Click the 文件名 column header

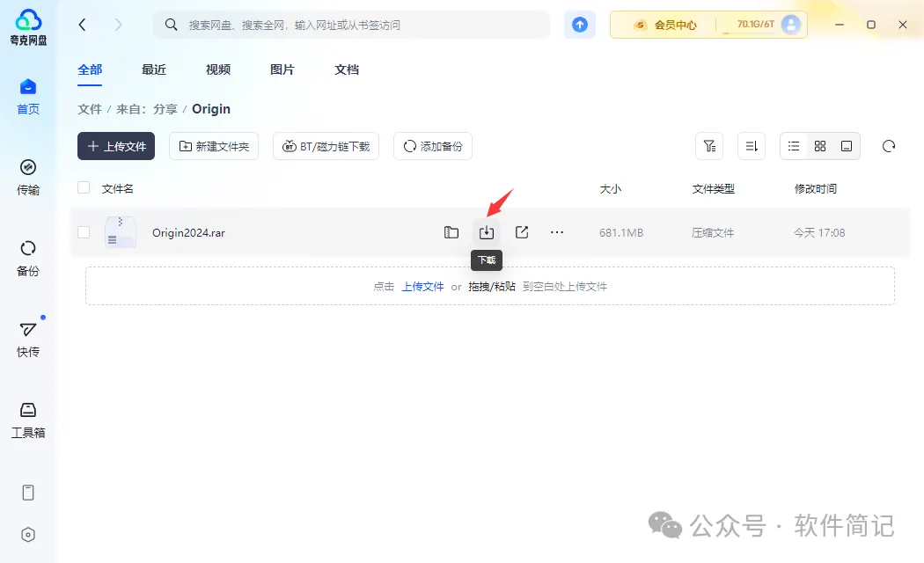tap(117, 188)
